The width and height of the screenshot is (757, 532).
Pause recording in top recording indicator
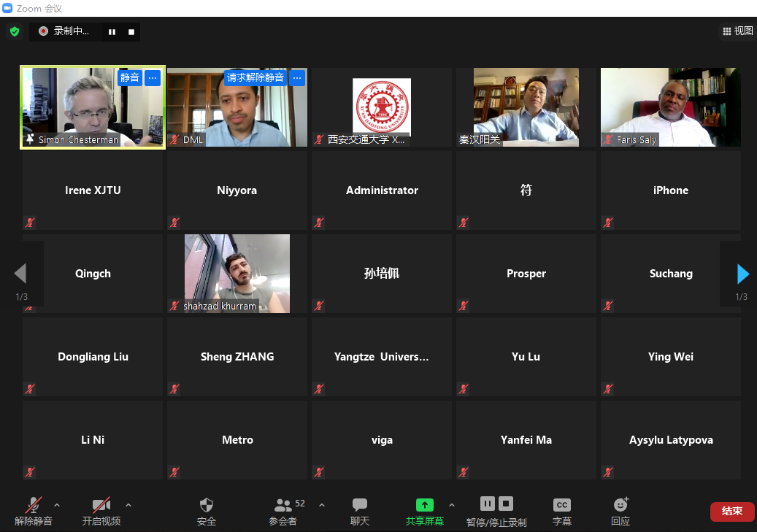coord(112,31)
